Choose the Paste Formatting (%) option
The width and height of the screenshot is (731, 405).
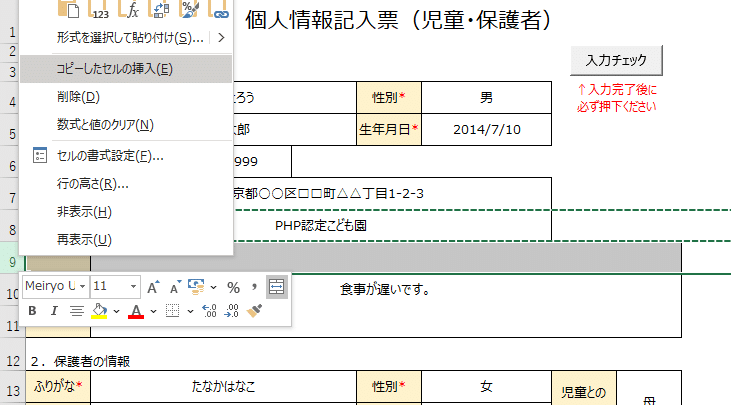tap(188, 9)
